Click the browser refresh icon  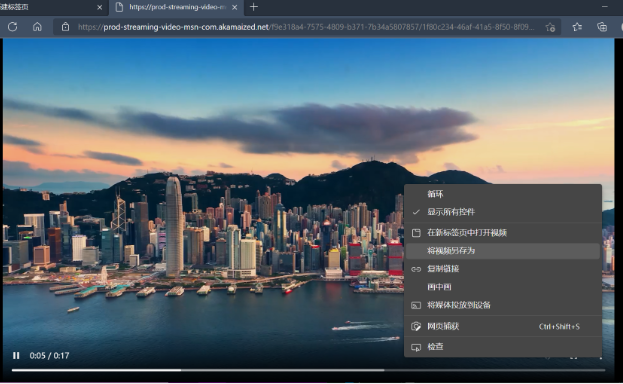(x=12, y=27)
